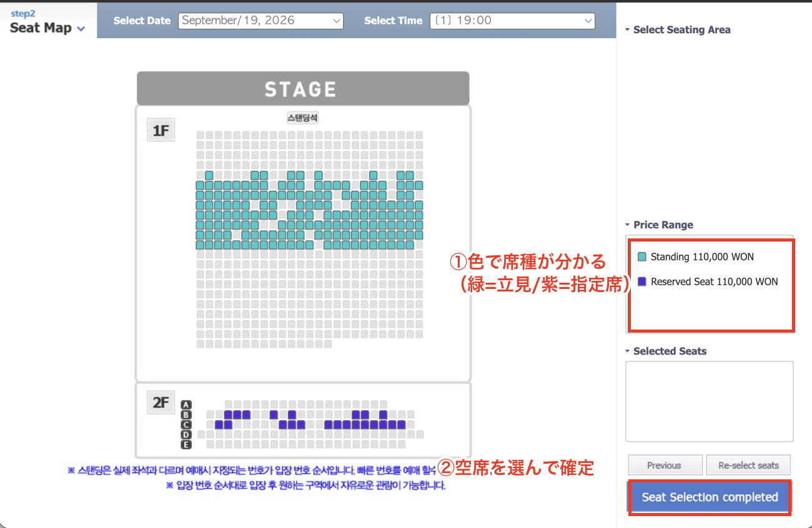Select the rightmost purple seat in row B
Image resolution: width=812 pixels, height=528 pixels.
click(x=384, y=414)
